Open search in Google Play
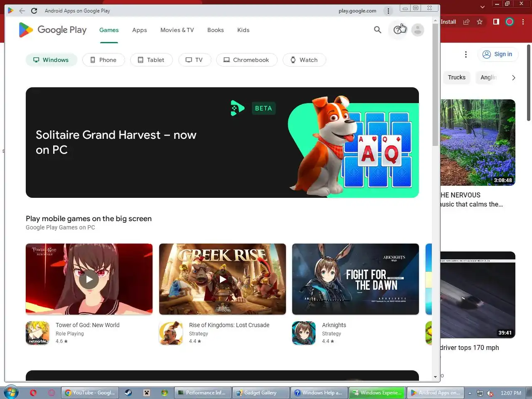The width and height of the screenshot is (532, 399). coord(377,30)
